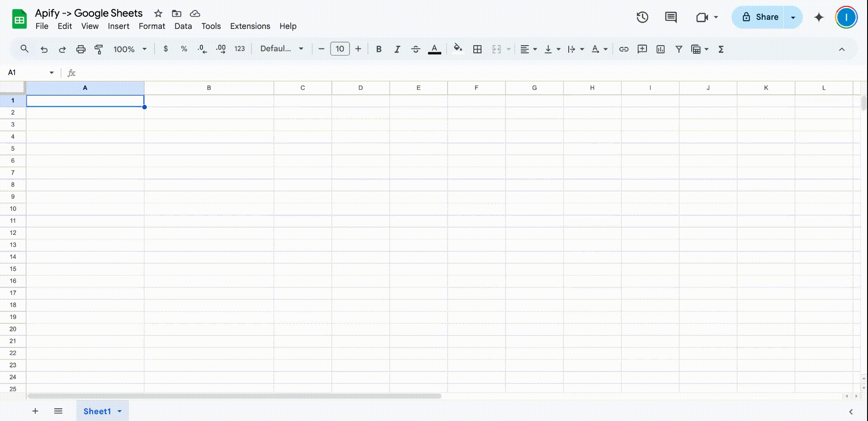Click the Print icon
Image resolution: width=868 pixels, height=421 pixels.
point(81,49)
